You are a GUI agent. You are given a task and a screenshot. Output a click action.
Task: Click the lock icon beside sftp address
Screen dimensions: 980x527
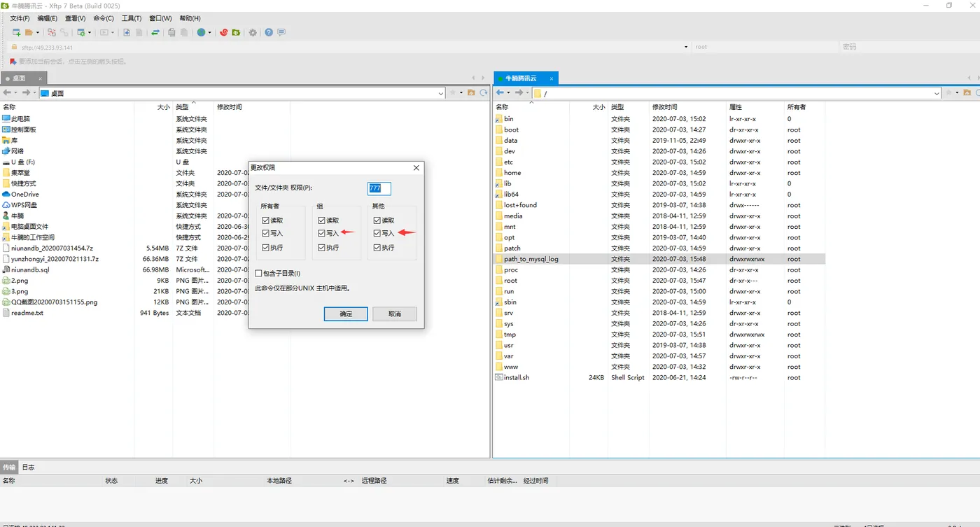point(13,47)
